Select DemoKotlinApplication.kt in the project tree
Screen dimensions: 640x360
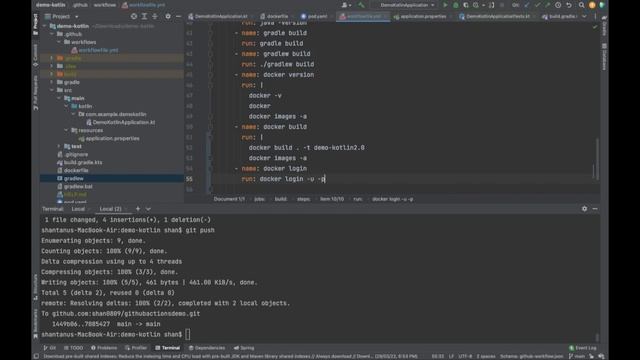coord(120,122)
